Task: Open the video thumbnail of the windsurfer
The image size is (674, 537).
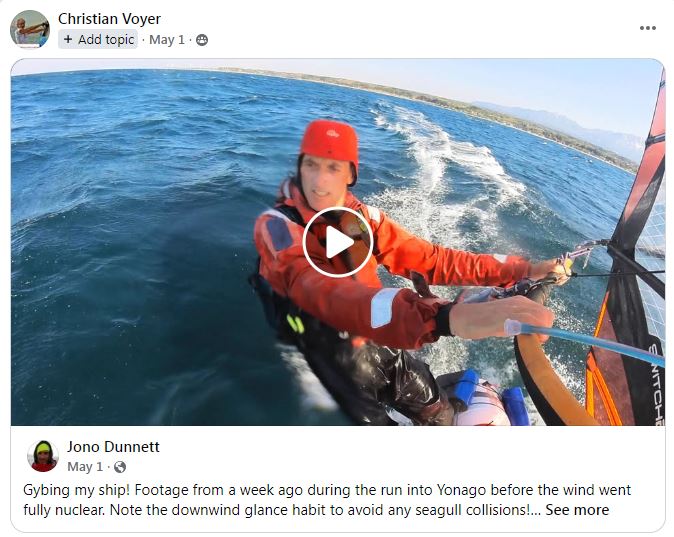Action: tap(337, 242)
